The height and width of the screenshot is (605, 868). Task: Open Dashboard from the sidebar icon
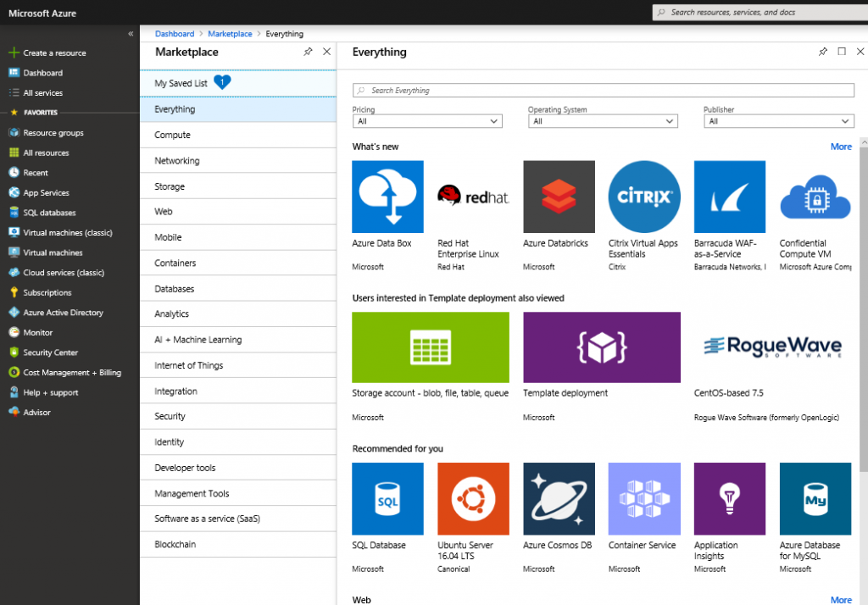[14, 73]
